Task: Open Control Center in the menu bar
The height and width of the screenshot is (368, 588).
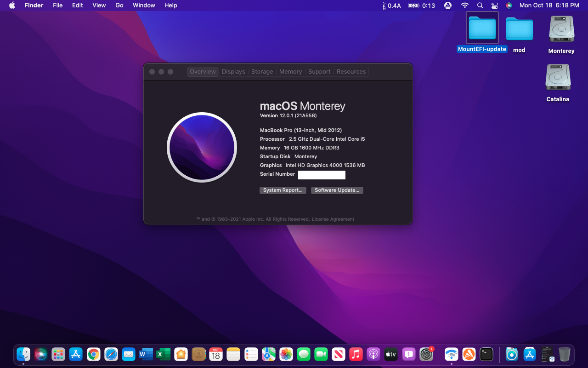Action: [x=495, y=6]
